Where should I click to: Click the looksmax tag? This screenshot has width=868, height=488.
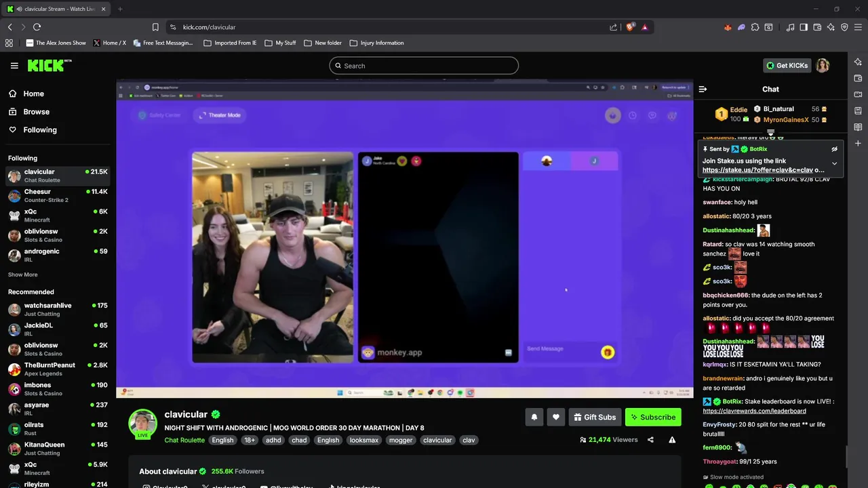(364, 440)
